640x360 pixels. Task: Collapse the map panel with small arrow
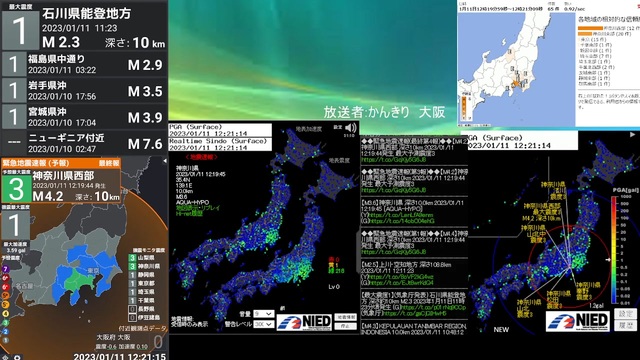pos(165,161)
